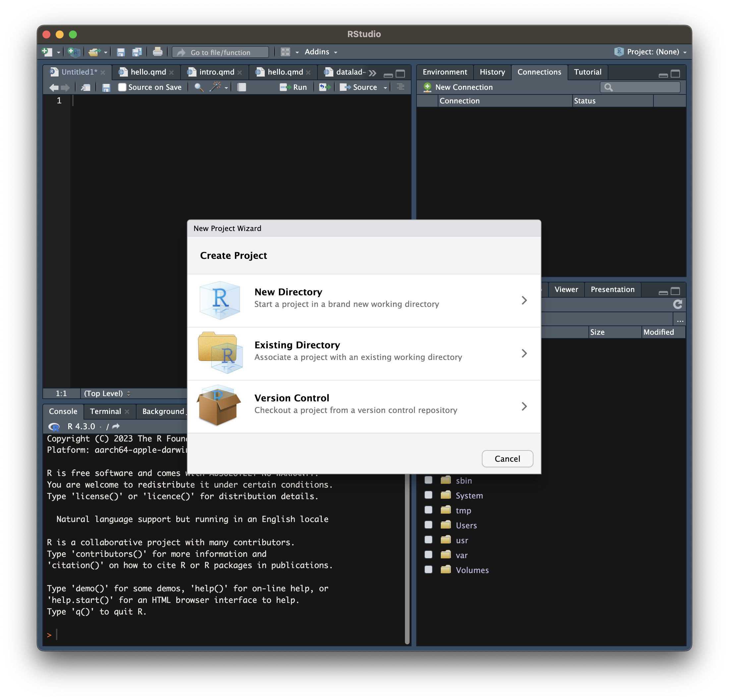Click New Connection button

point(458,87)
